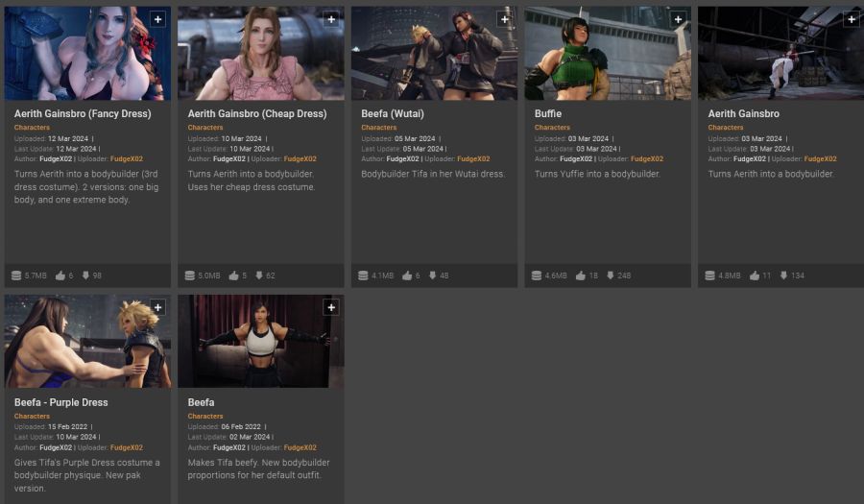Click uploader FudgeX02 on Buffie card
864x504 pixels.
tap(647, 159)
